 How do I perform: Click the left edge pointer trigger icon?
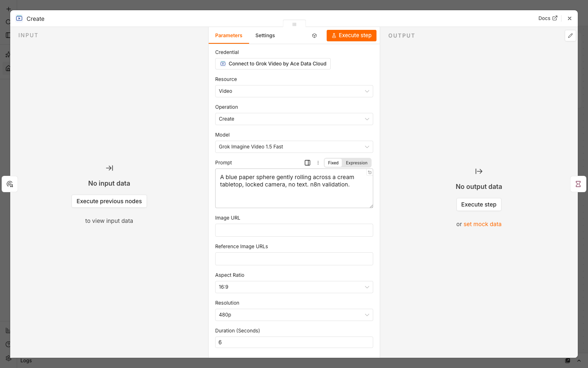tap(10, 184)
